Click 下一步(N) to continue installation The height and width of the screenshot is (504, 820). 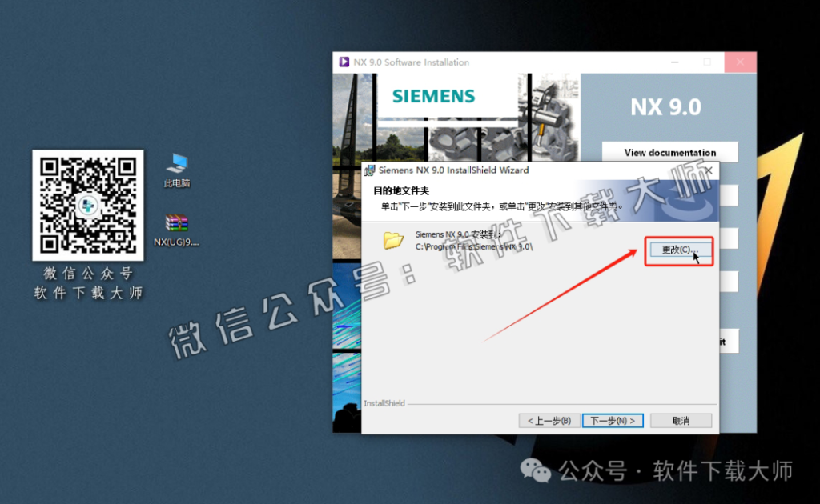613,420
